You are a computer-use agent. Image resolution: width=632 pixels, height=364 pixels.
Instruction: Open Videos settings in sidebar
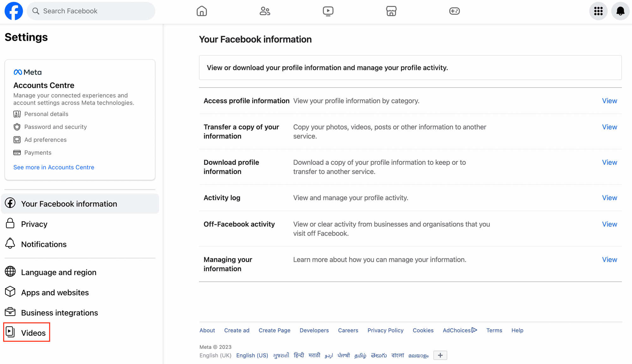[x=33, y=333]
